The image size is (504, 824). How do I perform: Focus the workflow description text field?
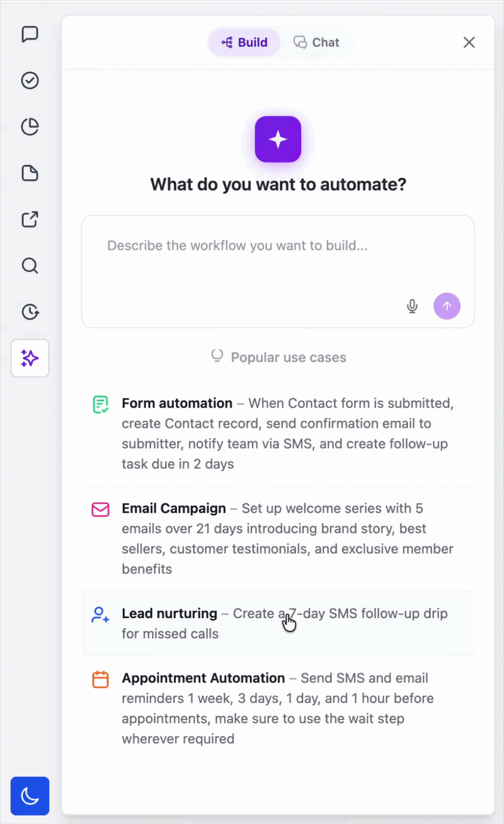pyautogui.click(x=278, y=272)
